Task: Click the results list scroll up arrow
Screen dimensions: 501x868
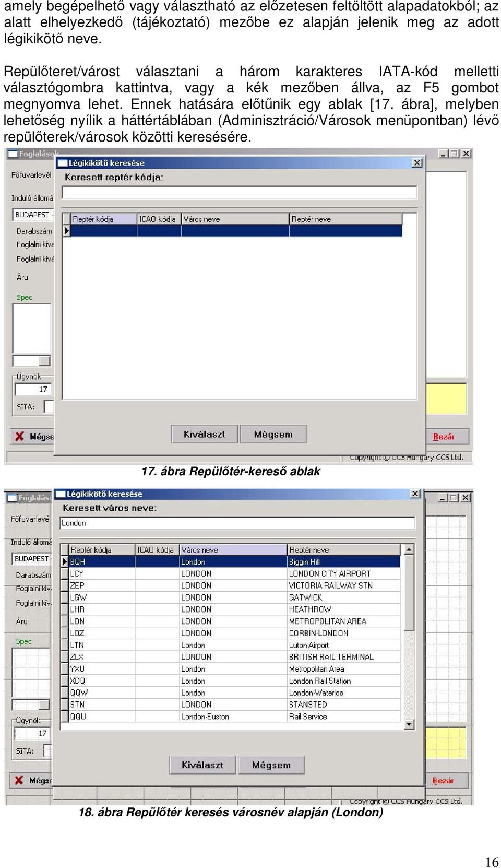Action: [x=409, y=549]
